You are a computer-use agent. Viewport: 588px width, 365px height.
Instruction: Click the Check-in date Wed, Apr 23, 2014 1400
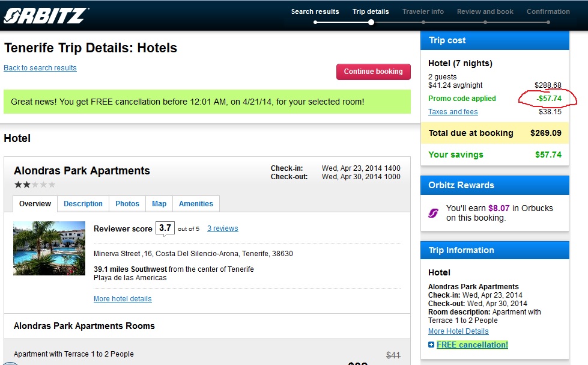coord(361,168)
